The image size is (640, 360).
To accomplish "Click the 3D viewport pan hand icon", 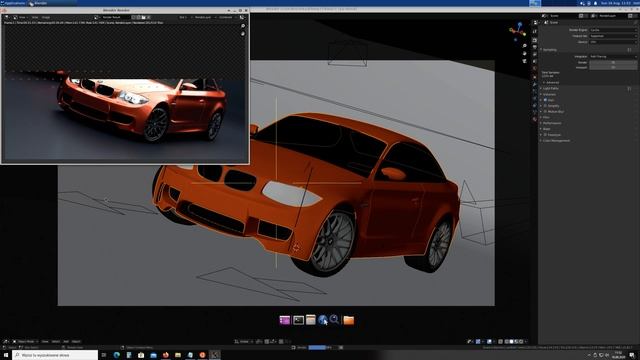I will [x=524, y=53].
